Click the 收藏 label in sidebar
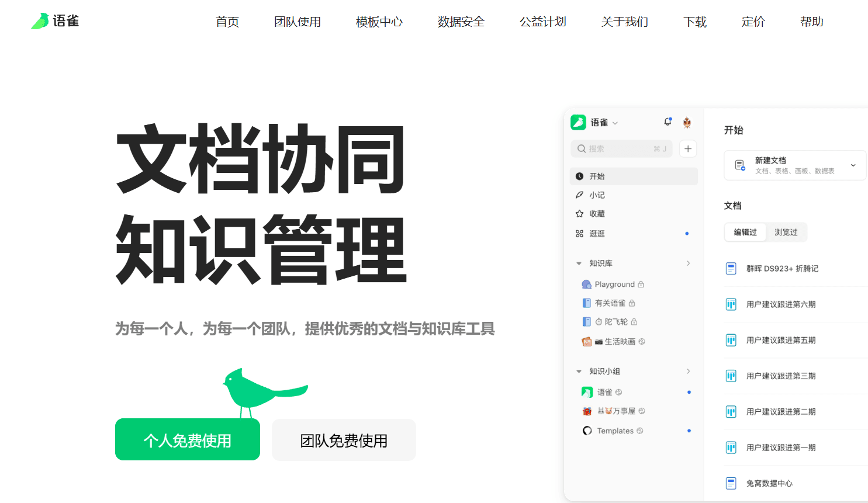868x503 pixels. pos(597,214)
